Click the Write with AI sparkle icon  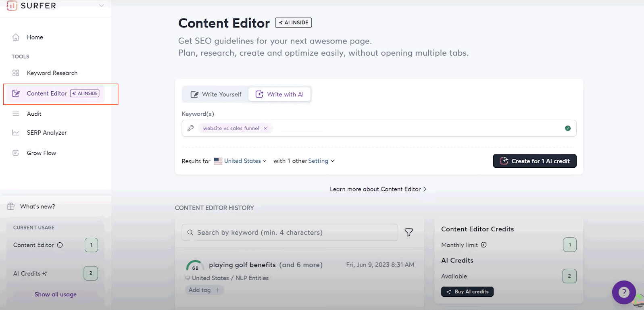(259, 94)
